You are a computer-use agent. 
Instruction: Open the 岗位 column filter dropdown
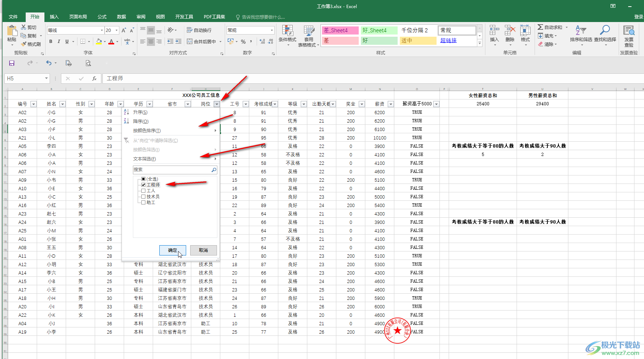[217, 104]
